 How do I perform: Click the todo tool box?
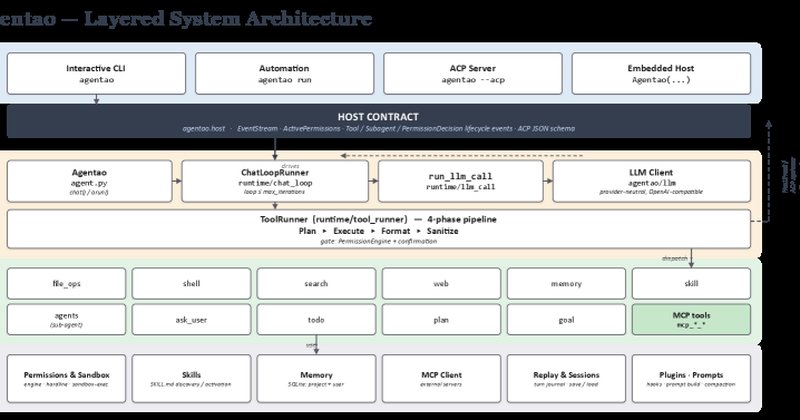[x=316, y=319]
